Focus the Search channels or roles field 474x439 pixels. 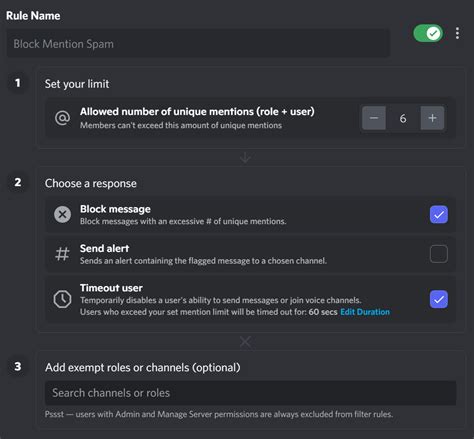pyautogui.click(x=251, y=393)
